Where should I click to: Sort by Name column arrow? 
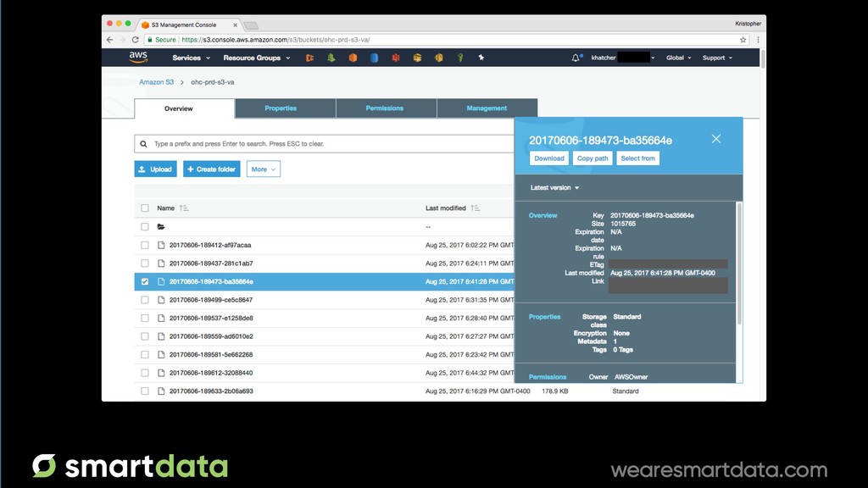[x=184, y=208]
